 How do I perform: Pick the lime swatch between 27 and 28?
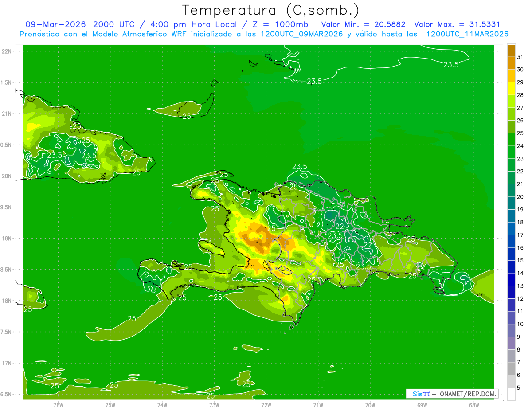point(511,102)
